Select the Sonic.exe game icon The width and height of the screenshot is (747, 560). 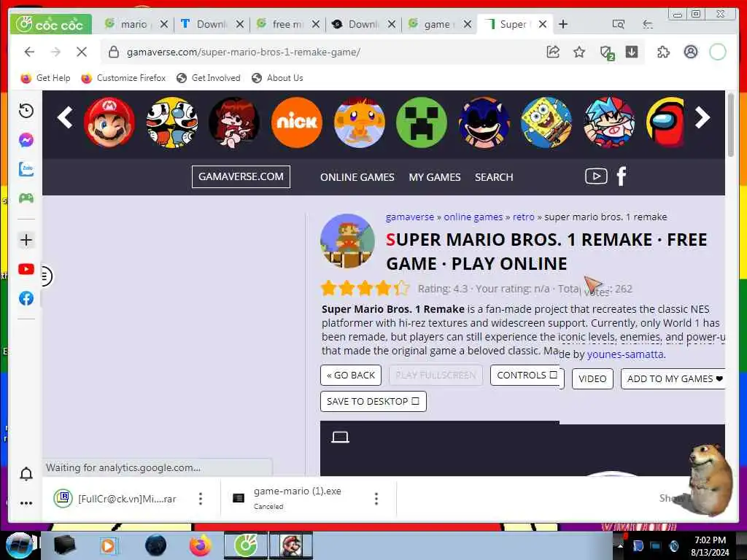tap(484, 122)
